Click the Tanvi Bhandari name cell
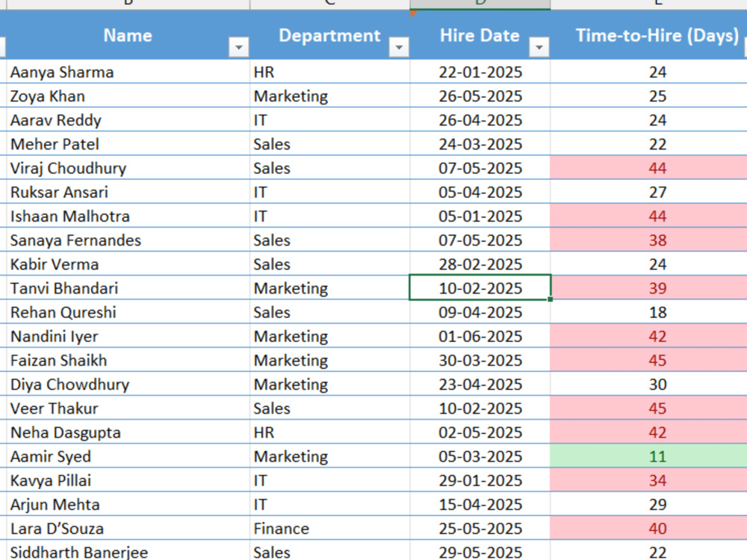The height and width of the screenshot is (560, 747). pyautogui.click(x=128, y=288)
